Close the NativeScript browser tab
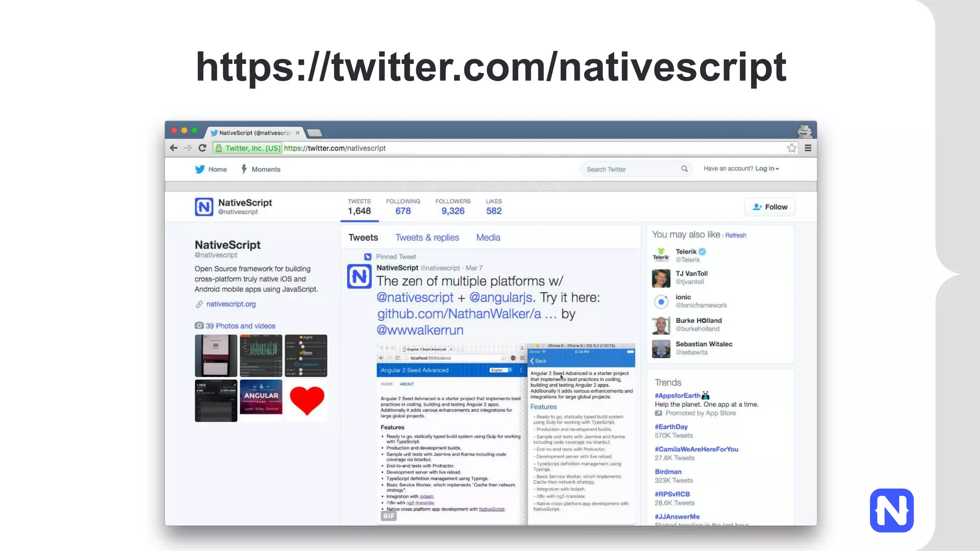Viewport: 980px width, 551px height. (x=298, y=133)
